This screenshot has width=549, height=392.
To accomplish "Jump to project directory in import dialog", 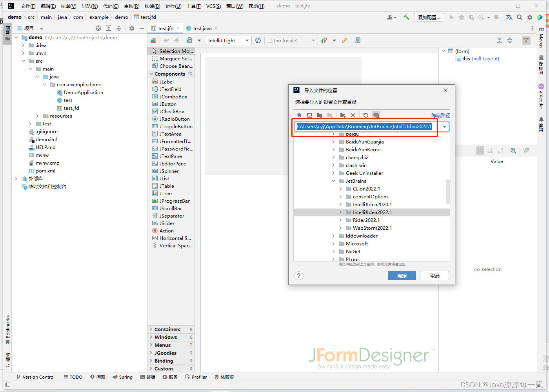I will (x=320, y=115).
